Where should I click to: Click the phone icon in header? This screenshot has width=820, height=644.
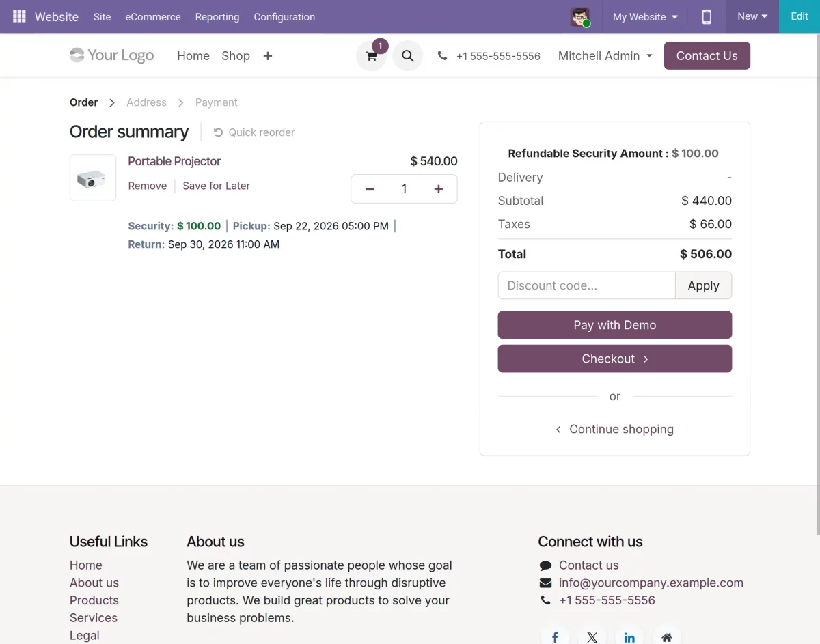[x=443, y=56]
